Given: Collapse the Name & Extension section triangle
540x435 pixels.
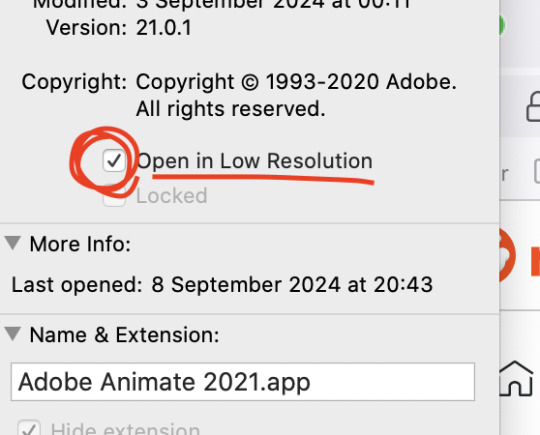Looking at the screenshot, I should coord(13,334).
